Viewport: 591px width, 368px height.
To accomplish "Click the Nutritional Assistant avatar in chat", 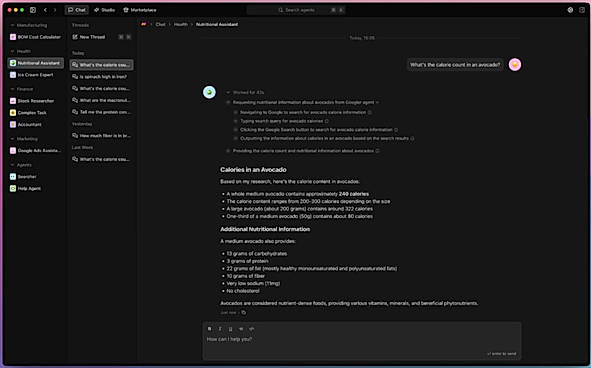I will tap(209, 92).
